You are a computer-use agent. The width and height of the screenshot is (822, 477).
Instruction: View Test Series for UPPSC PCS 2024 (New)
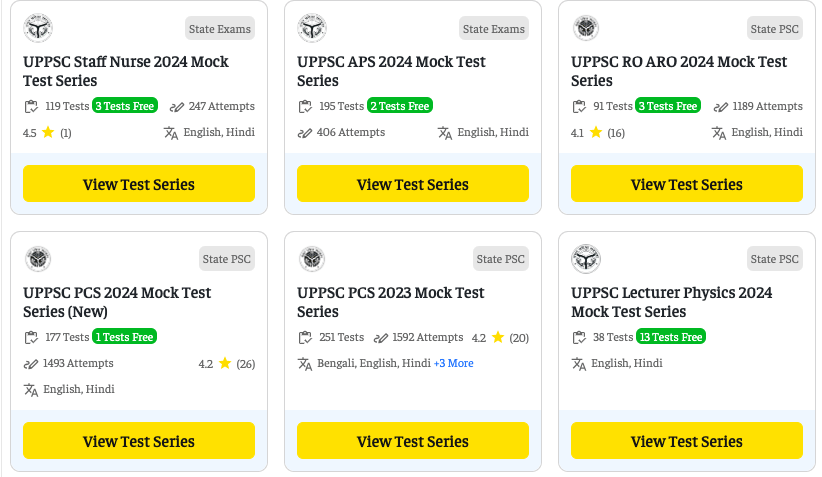tap(139, 441)
